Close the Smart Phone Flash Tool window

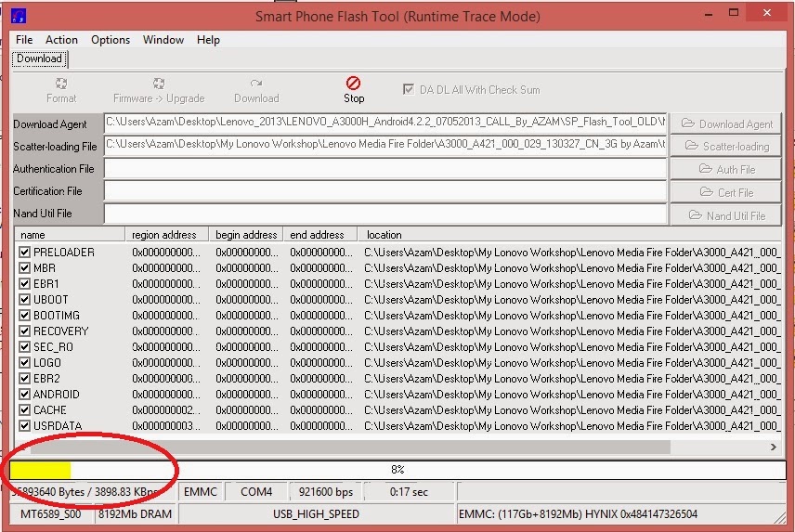point(766,13)
